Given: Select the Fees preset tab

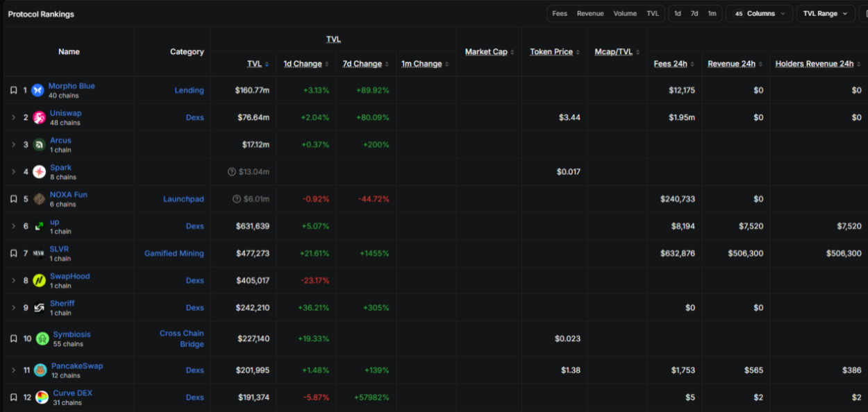Looking at the screenshot, I should [x=560, y=14].
